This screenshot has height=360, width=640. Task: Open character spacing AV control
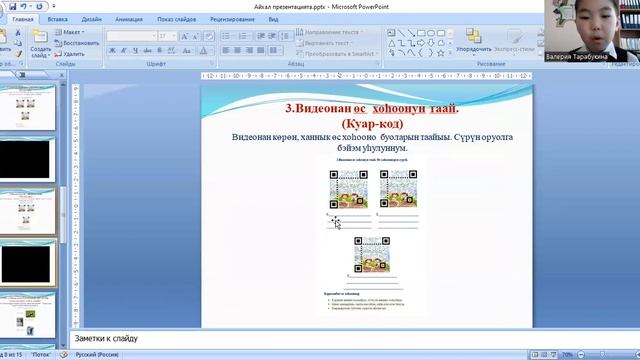tap(172, 51)
